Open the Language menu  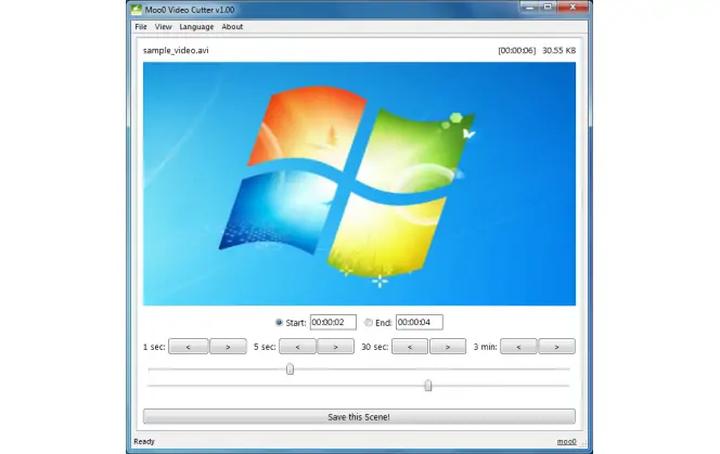click(196, 27)
